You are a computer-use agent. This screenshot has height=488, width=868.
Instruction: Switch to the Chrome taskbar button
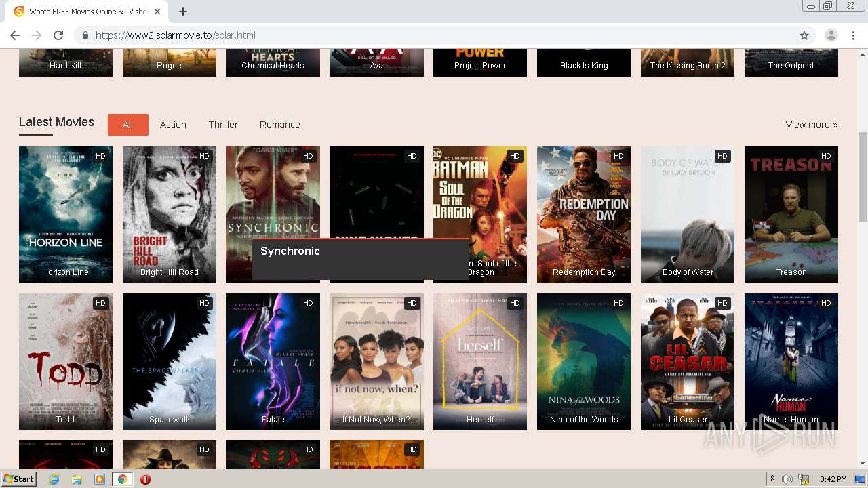(x=122, y=479)
